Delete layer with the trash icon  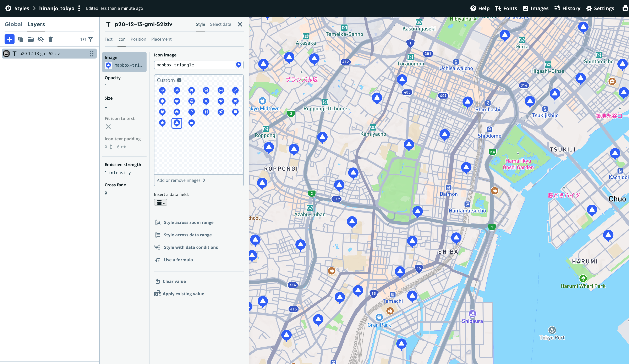[x=50, y=39]
